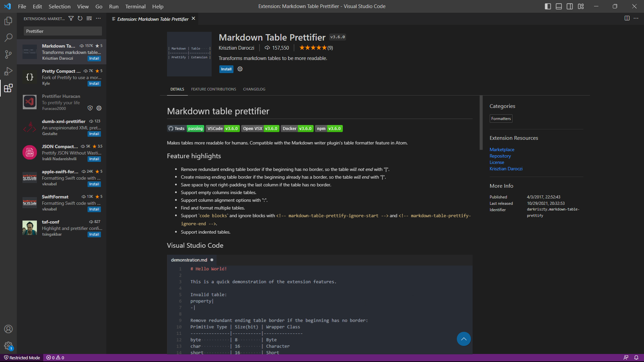Click workspace trust shield on Prettifier Huracan
Viewport: 644px width, 362px height.
90,108
